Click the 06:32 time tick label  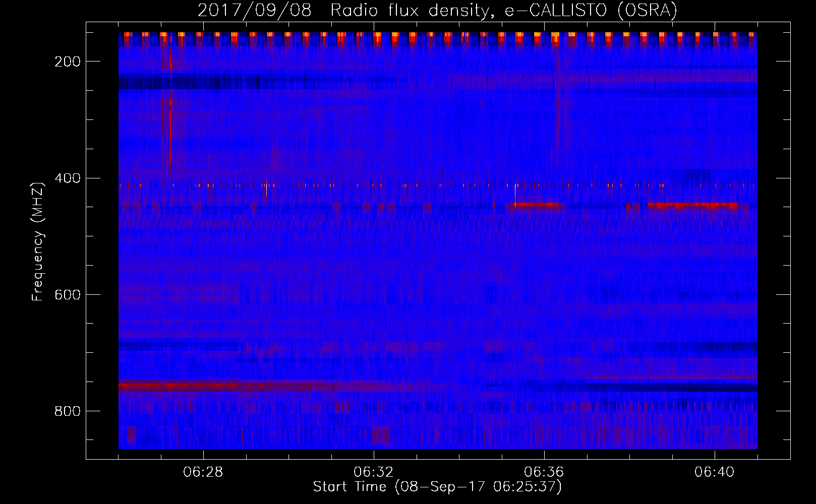(374, 472)
